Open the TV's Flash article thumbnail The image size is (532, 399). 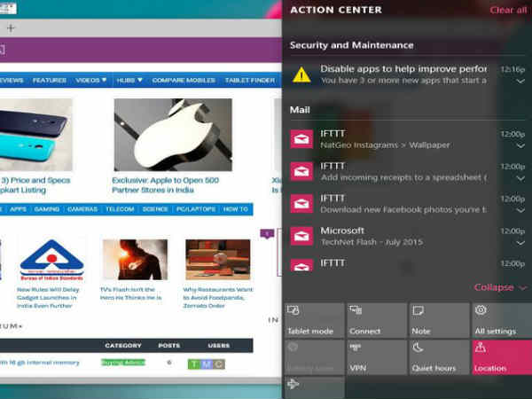pyautogui.click(x=135, y=260)
